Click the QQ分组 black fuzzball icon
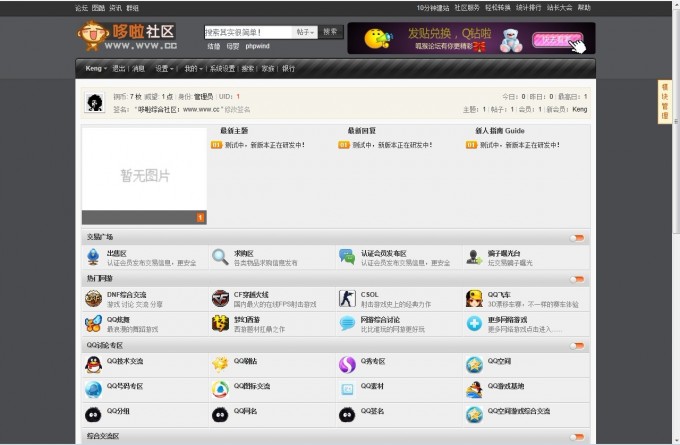This screenshot has height=445, width=680. click(93, 415)
